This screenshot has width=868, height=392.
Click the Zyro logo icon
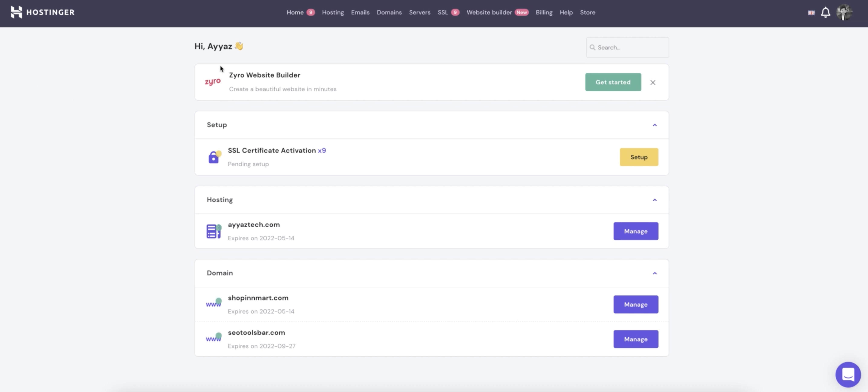213,82
